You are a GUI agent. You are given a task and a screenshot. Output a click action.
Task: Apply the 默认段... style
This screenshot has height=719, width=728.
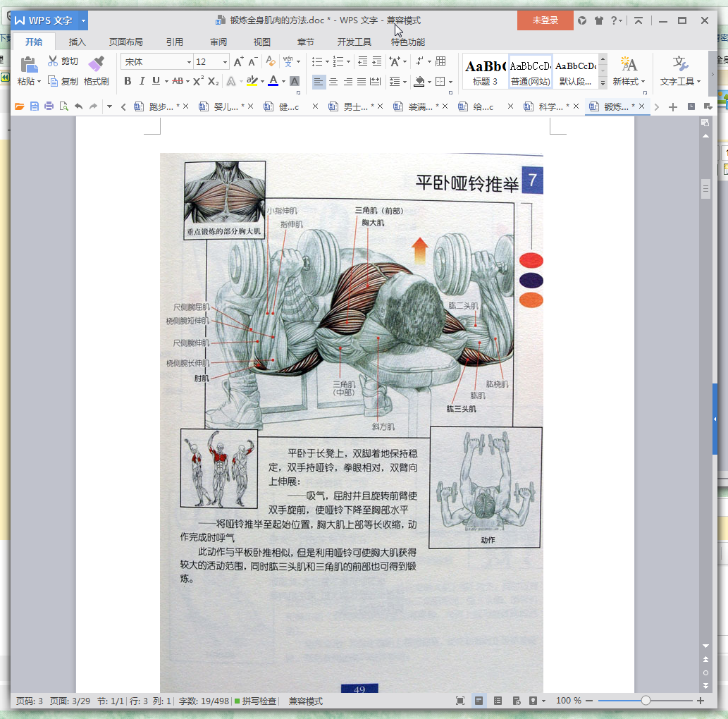[576, 73]
